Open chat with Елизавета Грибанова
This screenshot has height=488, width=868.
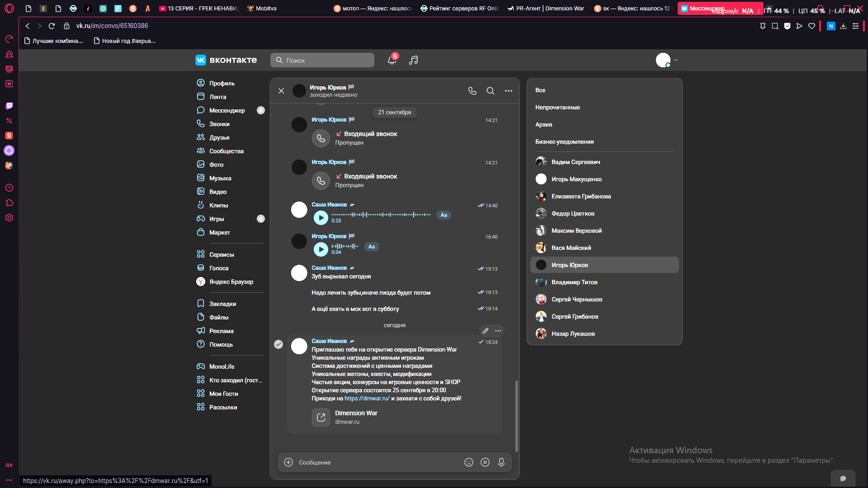point(604,196)
